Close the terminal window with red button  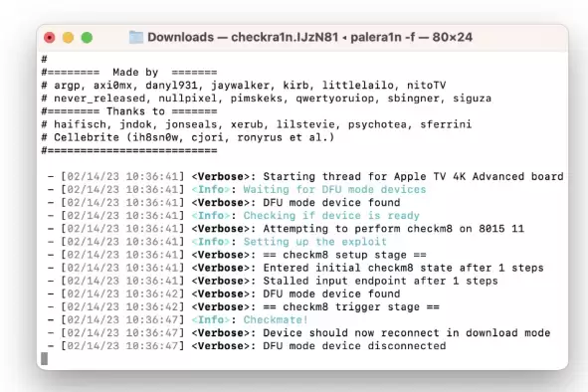point(50,38)
